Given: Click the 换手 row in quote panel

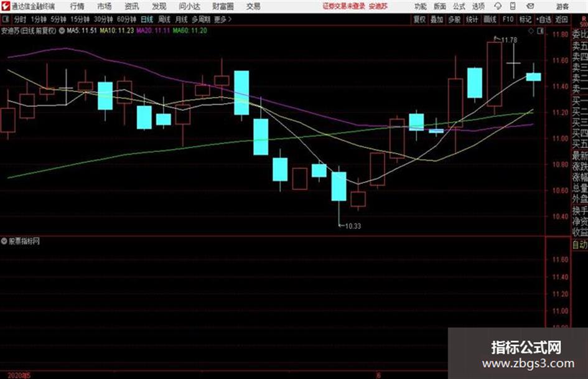Looking at the screenshot, I should [x=580, y=210].
